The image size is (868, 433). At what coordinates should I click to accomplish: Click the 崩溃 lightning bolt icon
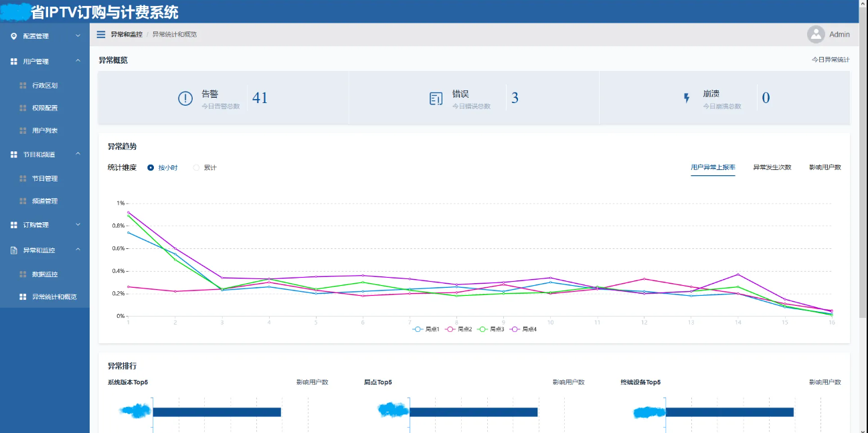pyautogui.click(x=686, y=98)
